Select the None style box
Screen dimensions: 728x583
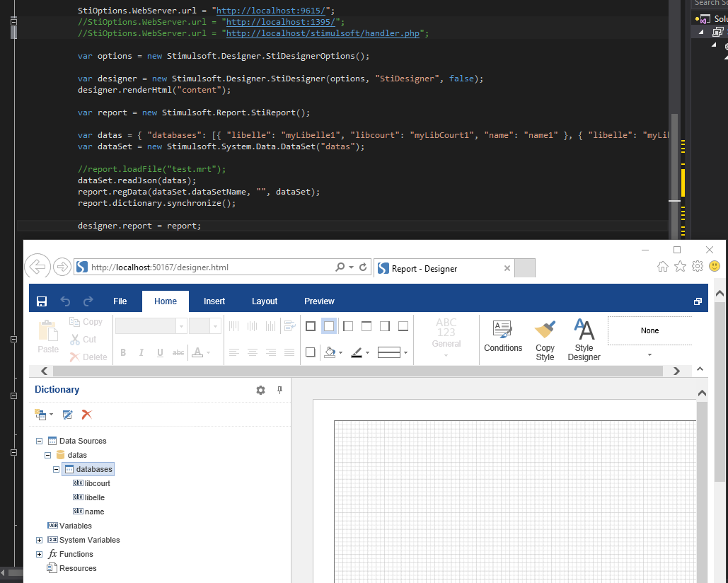[x=649, y=330]
